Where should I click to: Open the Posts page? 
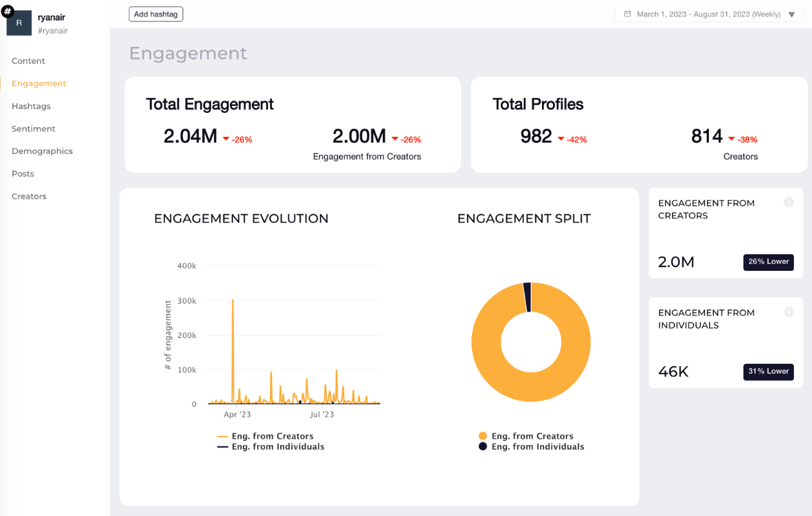pos(23,174)
